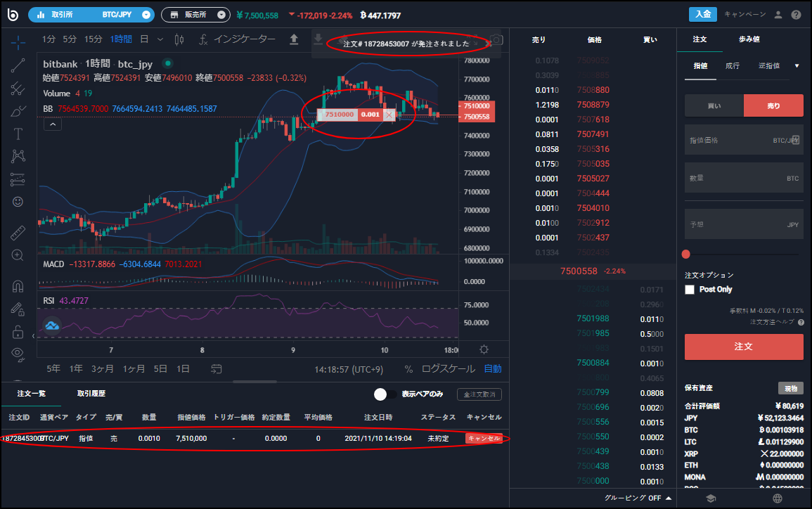Toggle 自動 auto scale

click(493, 368)
